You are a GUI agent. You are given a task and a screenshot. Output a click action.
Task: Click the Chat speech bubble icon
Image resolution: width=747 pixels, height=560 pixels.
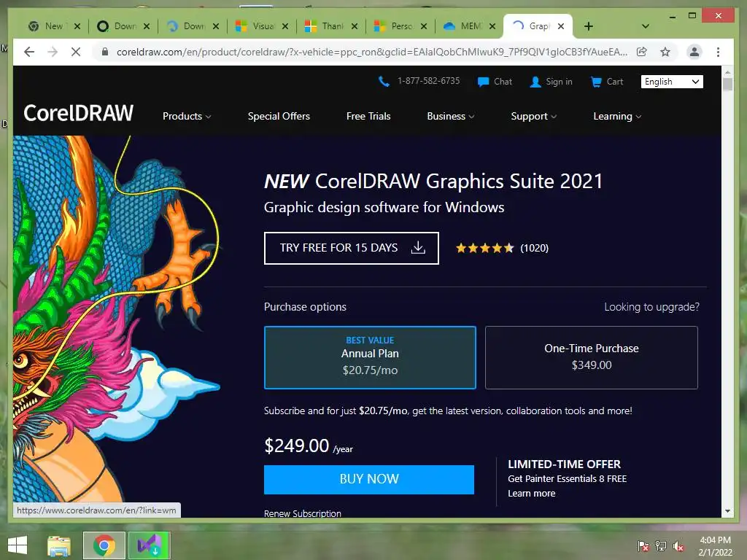click(x=483, y=82)
